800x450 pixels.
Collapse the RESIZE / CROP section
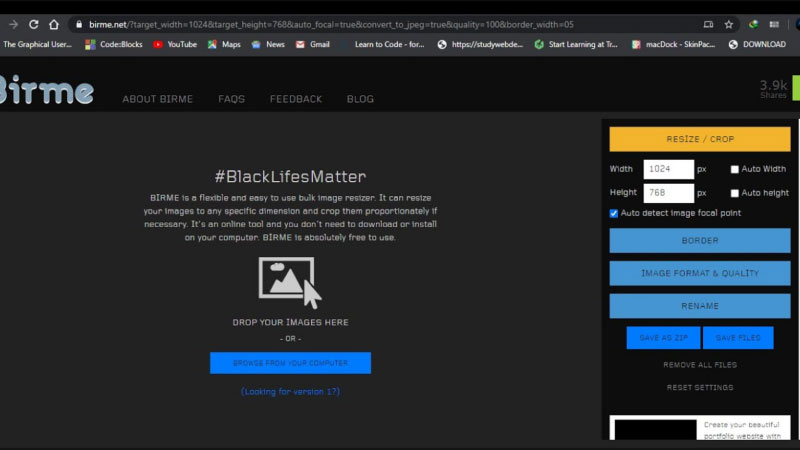699,139
